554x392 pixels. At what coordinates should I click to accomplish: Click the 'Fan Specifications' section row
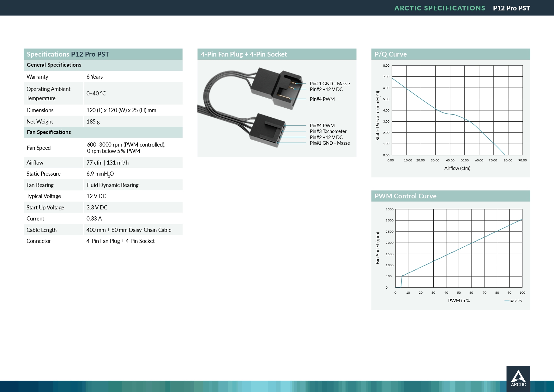point(103,132)
